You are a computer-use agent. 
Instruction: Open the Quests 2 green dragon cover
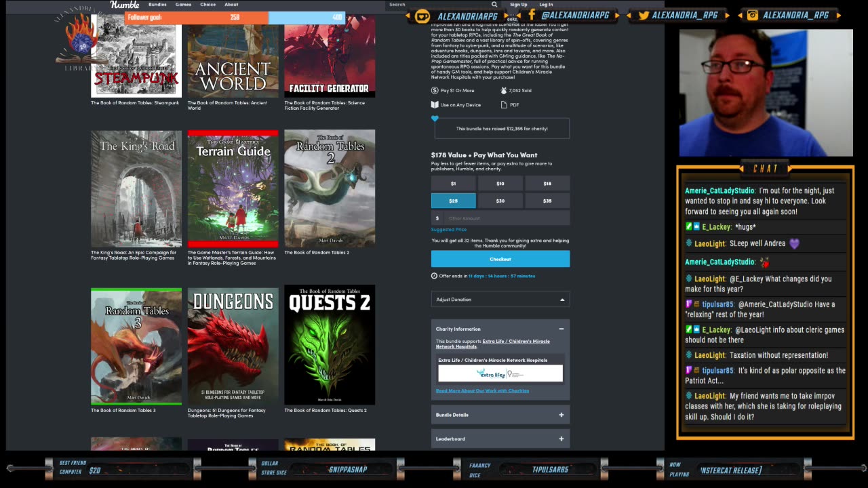[330, 345]
